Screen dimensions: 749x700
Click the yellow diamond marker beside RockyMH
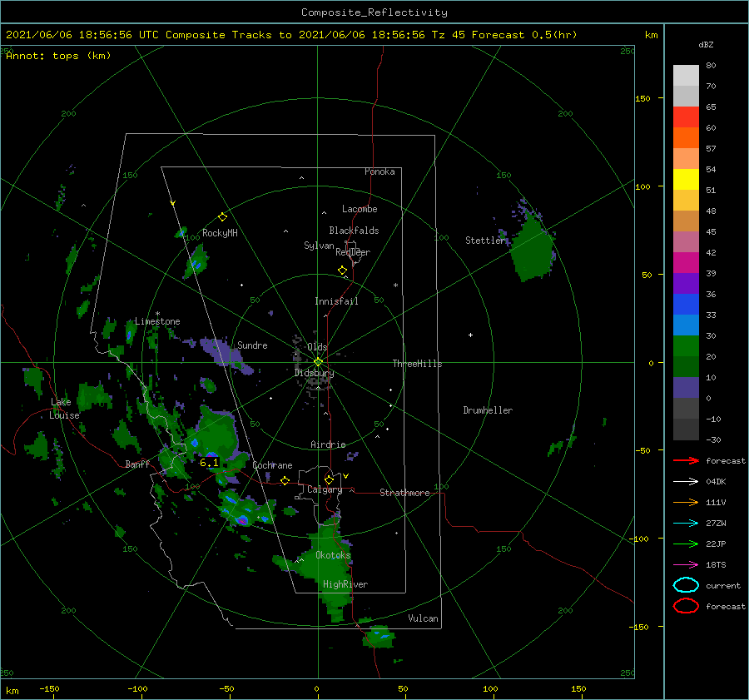click(x=222, y=217)
